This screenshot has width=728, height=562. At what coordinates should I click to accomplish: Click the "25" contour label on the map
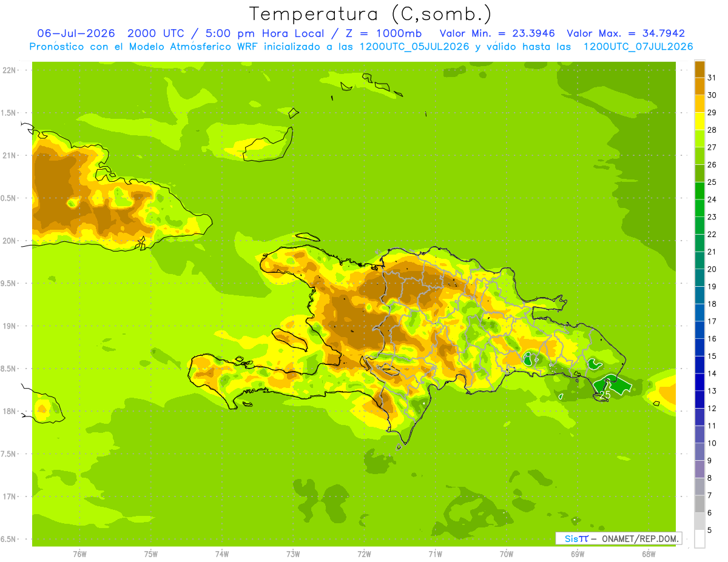click(604, 395)
